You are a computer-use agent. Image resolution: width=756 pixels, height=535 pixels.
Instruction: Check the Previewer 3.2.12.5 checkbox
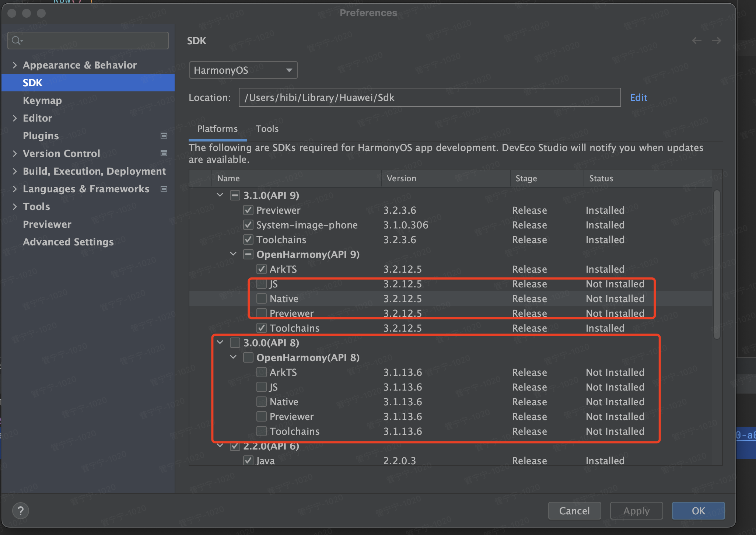262,313
